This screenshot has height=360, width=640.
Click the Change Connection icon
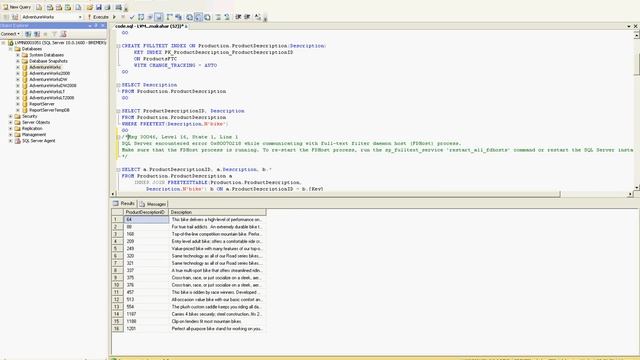[15, 17]
